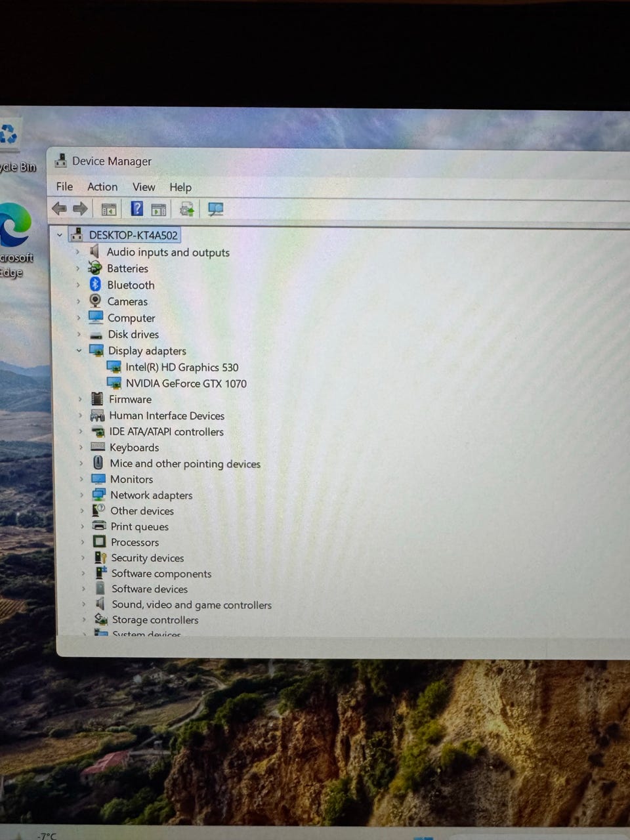Image resolution: width=630 pixels, height=840 pixels.
Task: Click the Mice and other pointing devices icon
Action: (98, 463)
